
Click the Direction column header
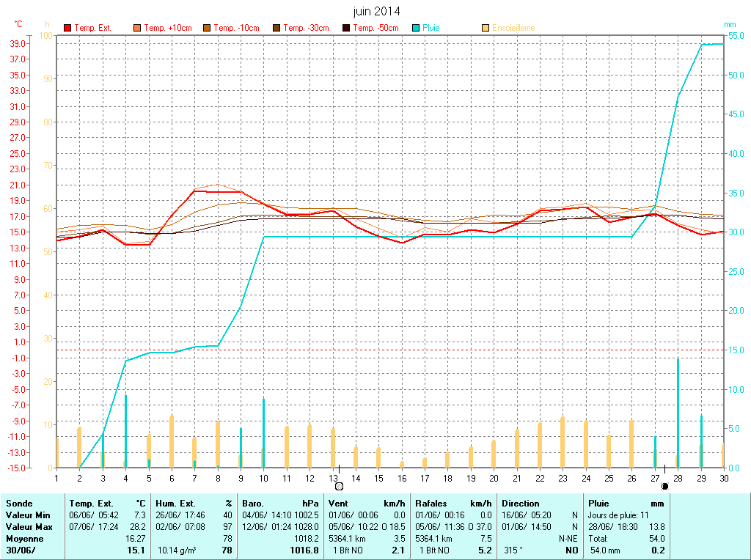(x=521, y=504)
